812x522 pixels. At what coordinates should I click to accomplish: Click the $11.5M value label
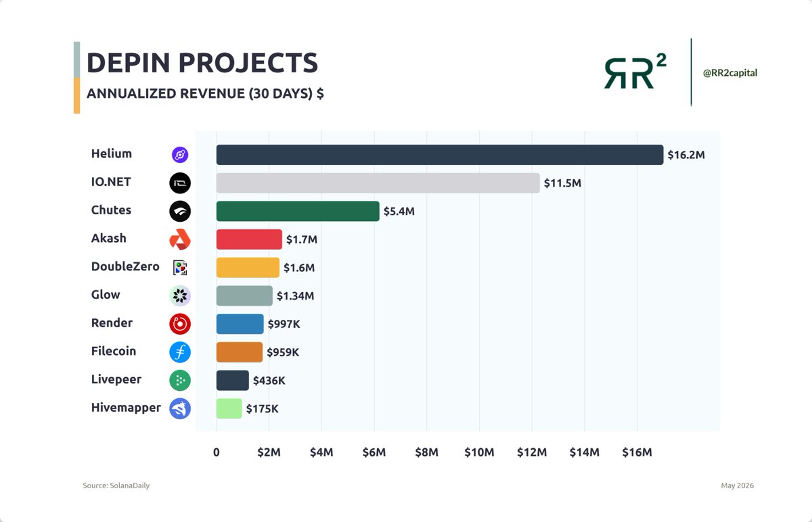(x=562, y=183)
